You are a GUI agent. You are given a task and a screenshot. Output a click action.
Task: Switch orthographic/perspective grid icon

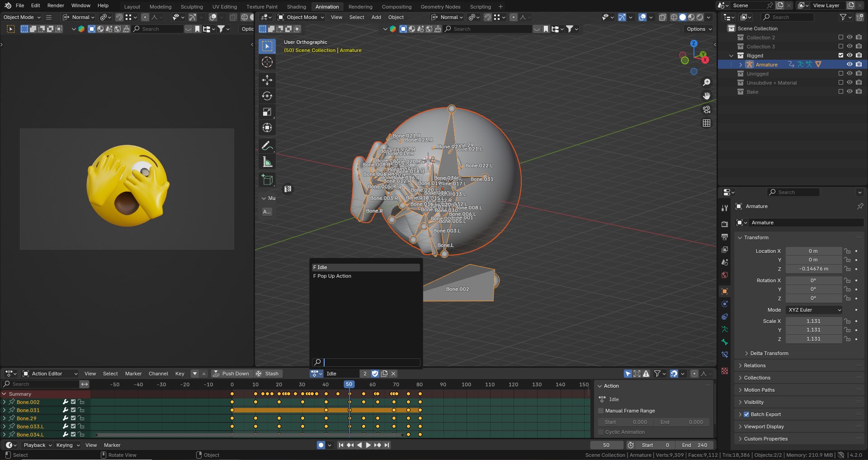coord(707,123)
